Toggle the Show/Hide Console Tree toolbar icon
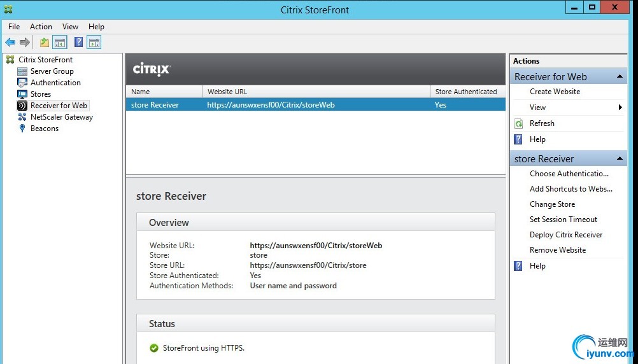The height and width of the screenshot is (364, 638). coord(60,42)
